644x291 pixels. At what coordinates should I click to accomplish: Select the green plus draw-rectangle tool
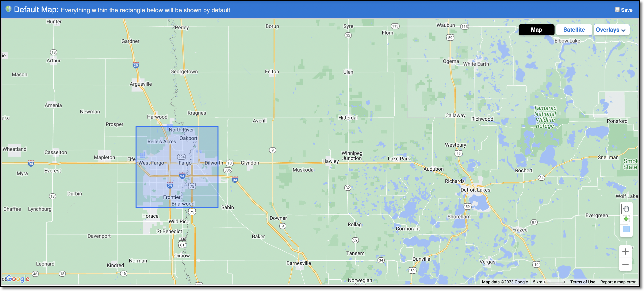click(x=626, y=219)
